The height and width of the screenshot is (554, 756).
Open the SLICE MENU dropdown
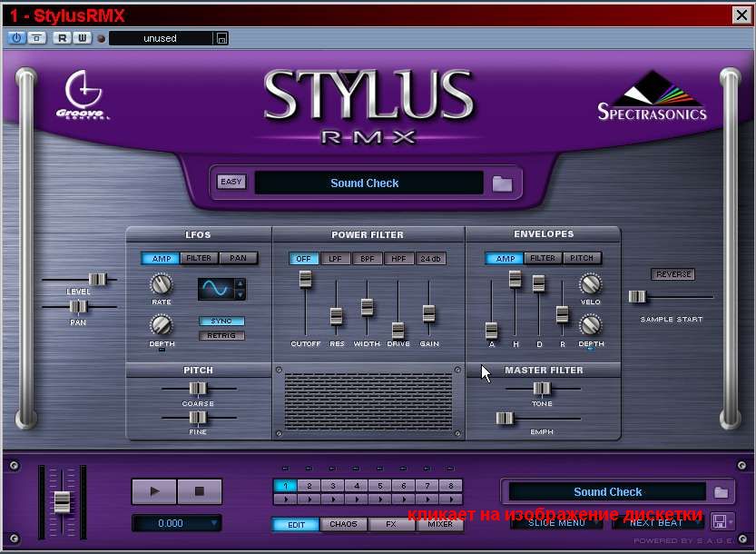coord(556,522)
